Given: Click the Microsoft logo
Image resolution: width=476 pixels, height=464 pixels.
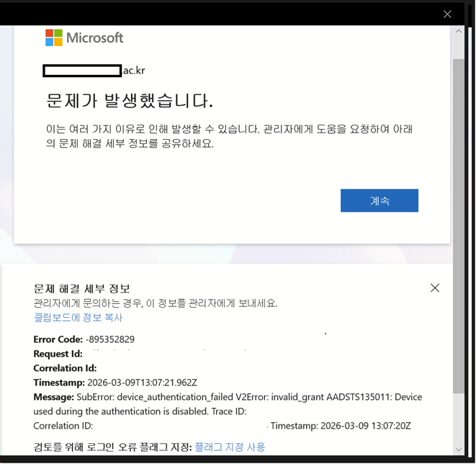Looking at the screenshot, I should 84,37.
